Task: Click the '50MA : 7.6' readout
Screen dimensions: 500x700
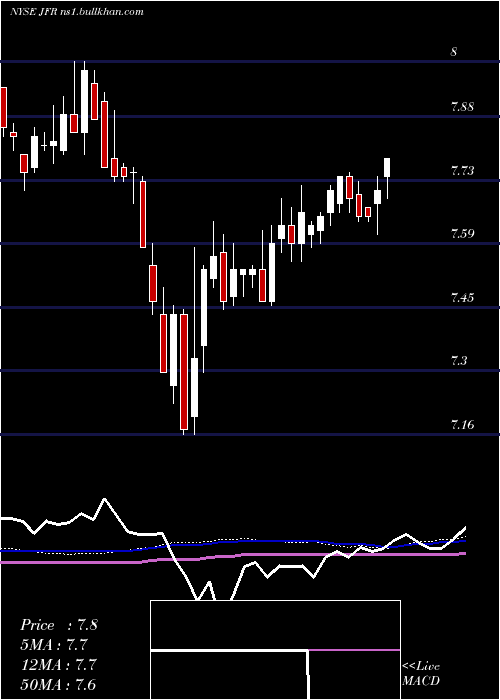Action: coord(58,684)
